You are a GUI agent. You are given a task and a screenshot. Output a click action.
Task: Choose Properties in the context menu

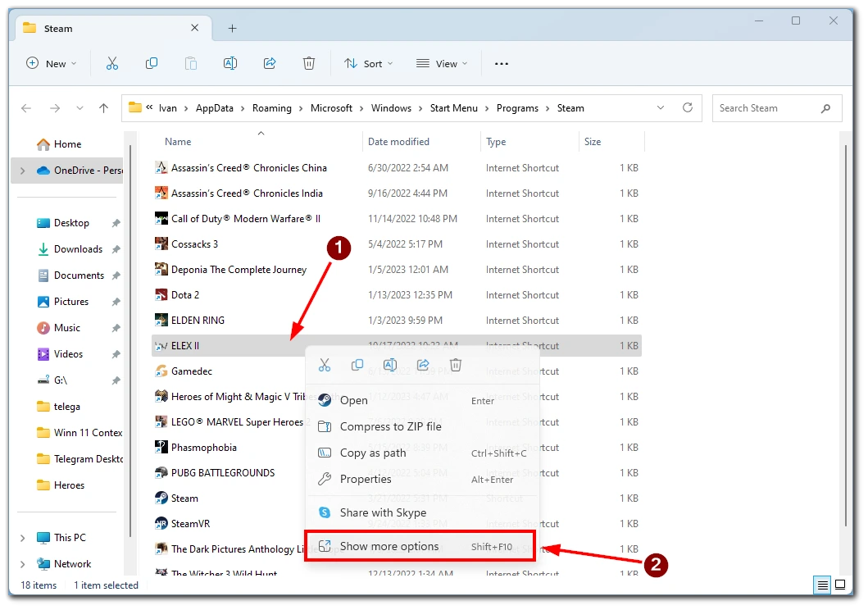(x=422, y=479)
